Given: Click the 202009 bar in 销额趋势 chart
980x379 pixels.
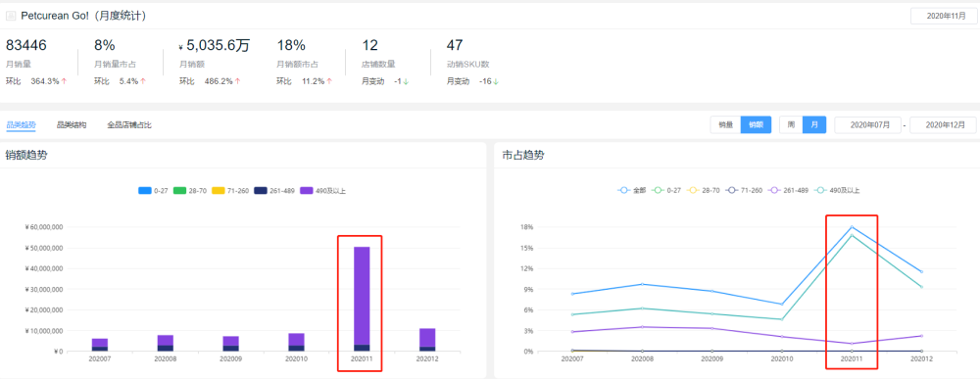Looking at the screenshot, I should (231, 344).
